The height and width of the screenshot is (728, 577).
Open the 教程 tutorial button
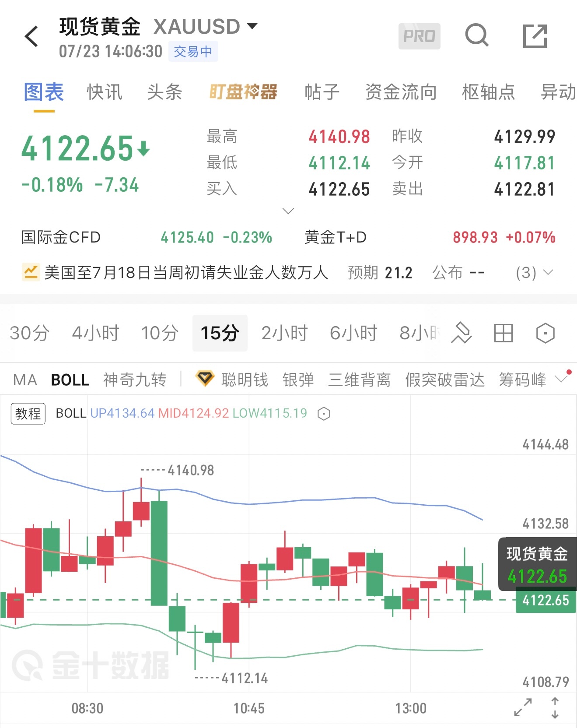point(28,414)
